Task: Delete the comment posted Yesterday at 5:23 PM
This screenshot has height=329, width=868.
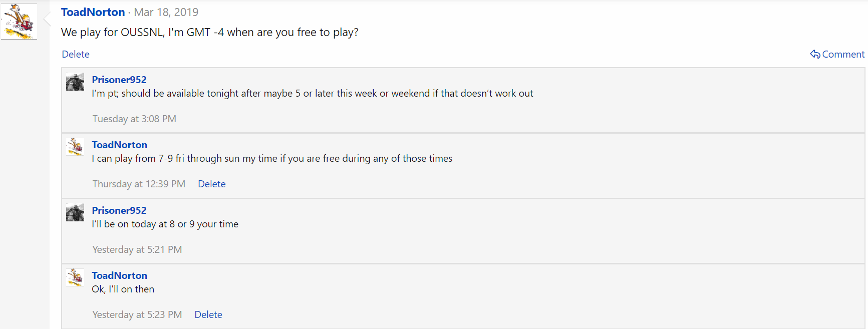Action: click(208, 314)
